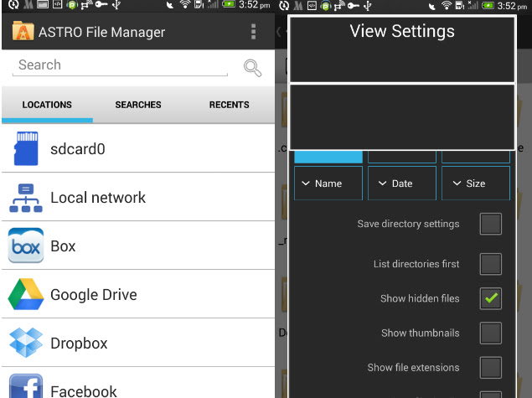Tap battery icon in left status bar
The height and width of the screenshot is (398, 532).
tap(229, 4)
